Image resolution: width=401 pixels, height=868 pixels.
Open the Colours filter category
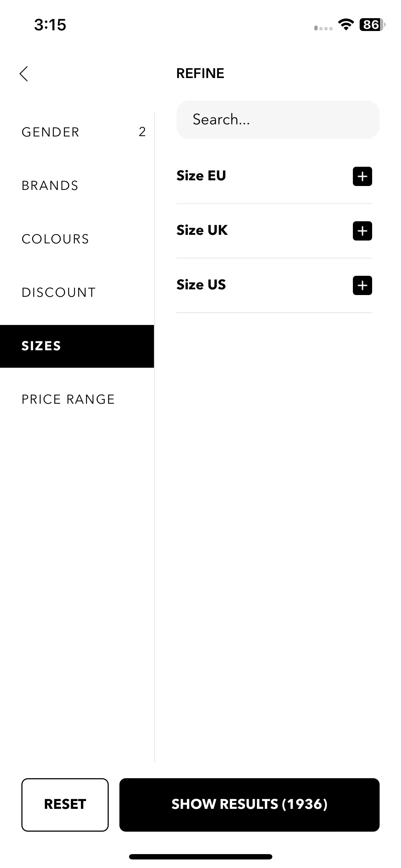(x=77, y=239)
